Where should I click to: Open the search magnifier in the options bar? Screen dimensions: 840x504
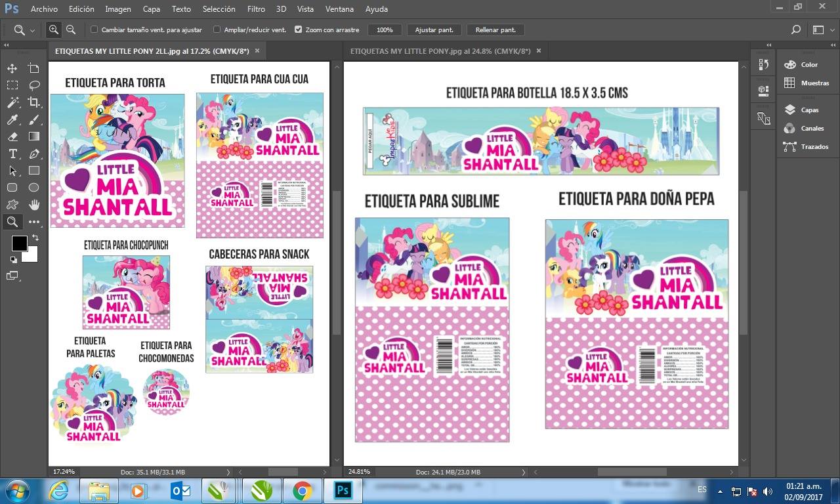tap(795, 30)
